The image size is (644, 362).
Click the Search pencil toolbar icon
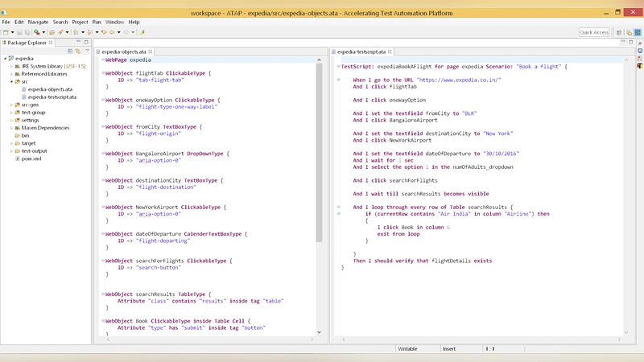coord(60,32)
